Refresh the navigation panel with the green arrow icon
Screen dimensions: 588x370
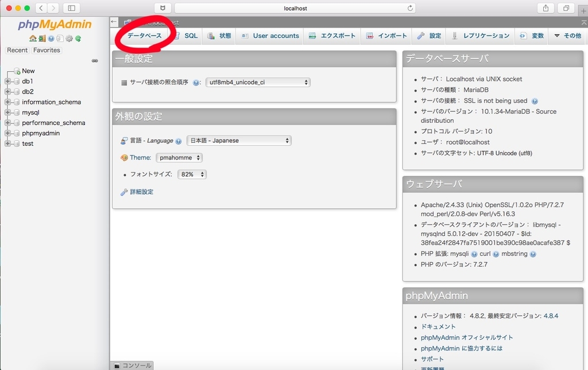78,38
